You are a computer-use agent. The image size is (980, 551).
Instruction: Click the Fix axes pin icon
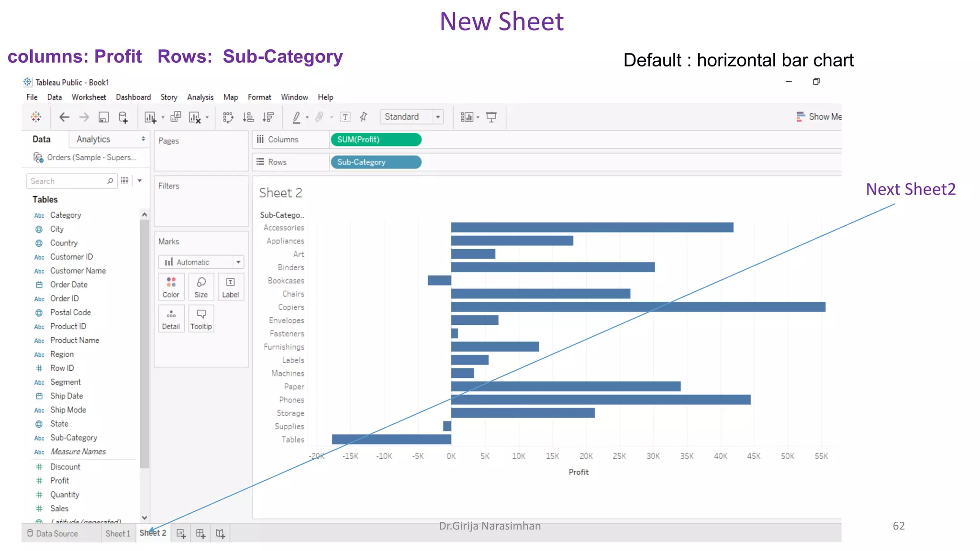[x=364, y=117]
